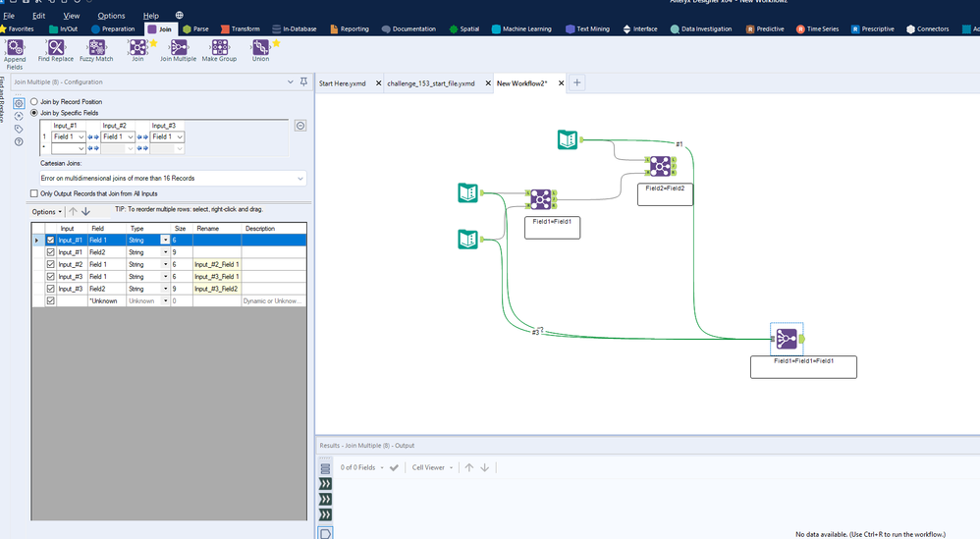Click Rename cell Input_#3_Field2
The height and width of the screenshot is (539, 980).
(217, 289)
